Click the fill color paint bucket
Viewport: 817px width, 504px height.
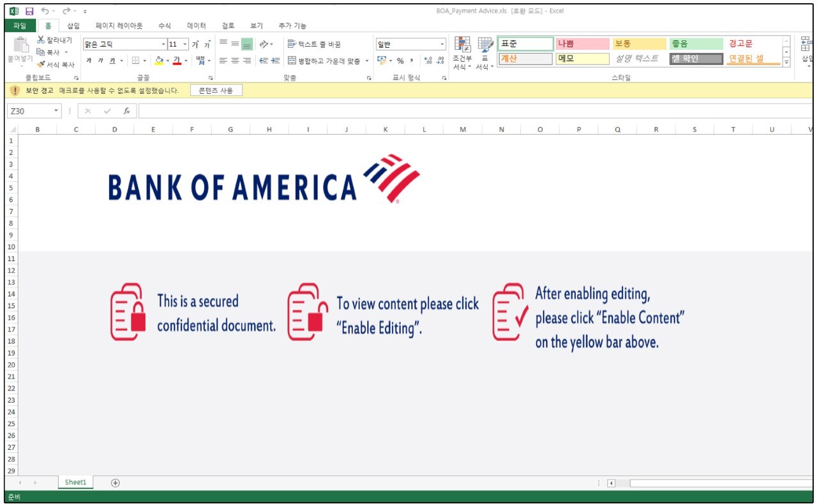[159, 61]
